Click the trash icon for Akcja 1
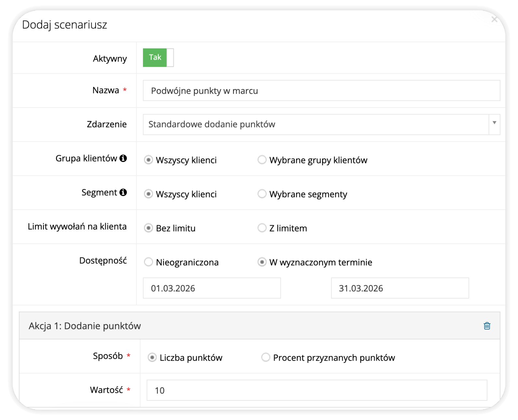 (x=487, y=326)
